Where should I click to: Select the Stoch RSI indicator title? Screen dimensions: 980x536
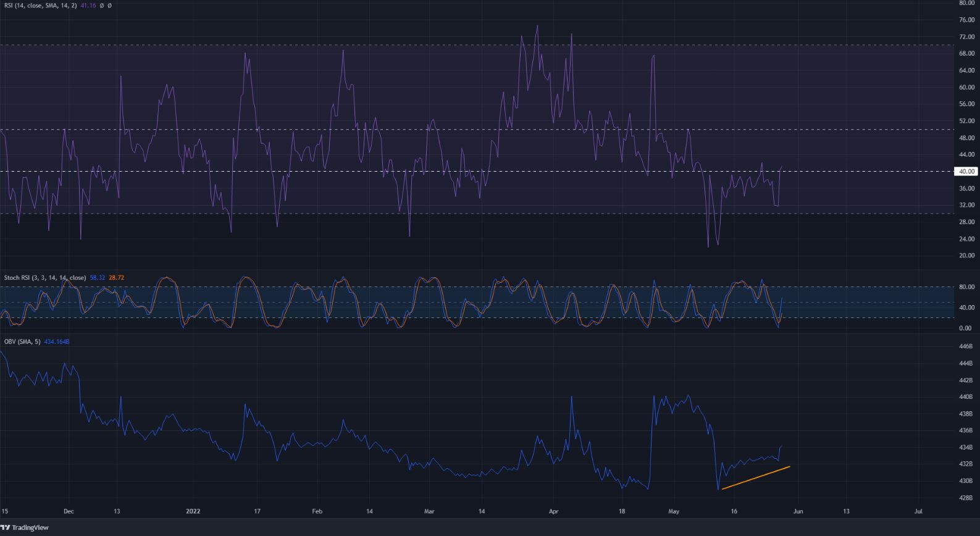[x=44, y=278]
